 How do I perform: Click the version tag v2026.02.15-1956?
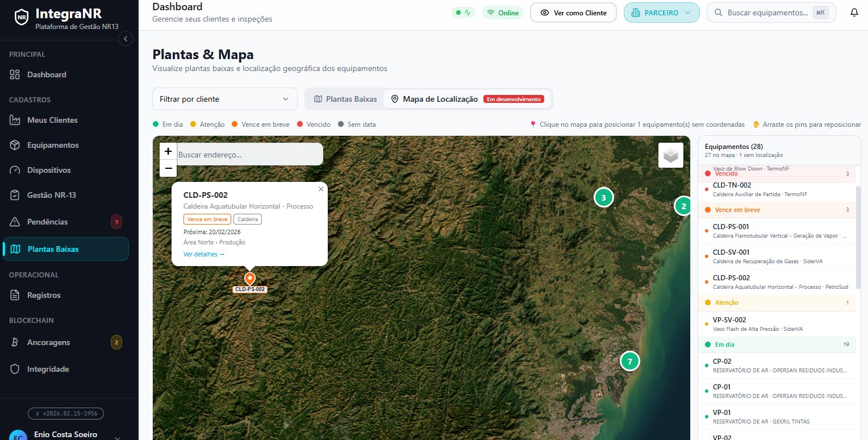tap(66, 414)
